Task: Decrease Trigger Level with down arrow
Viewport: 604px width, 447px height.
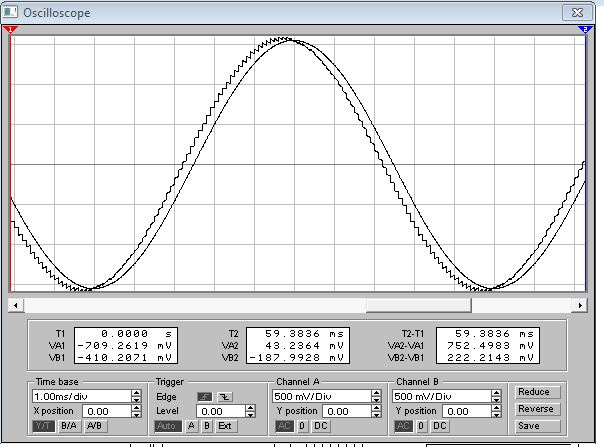Action: coord(250,415)
